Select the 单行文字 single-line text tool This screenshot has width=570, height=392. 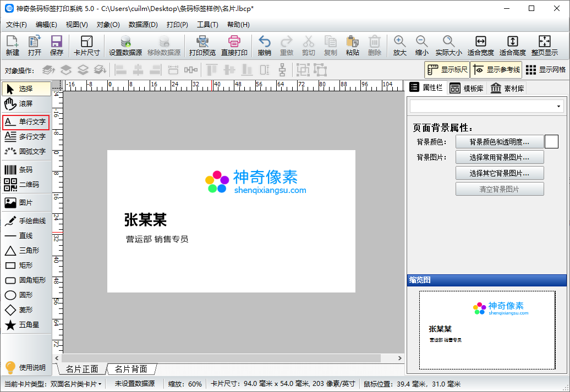pyautogui.click(x=25, y=122)
